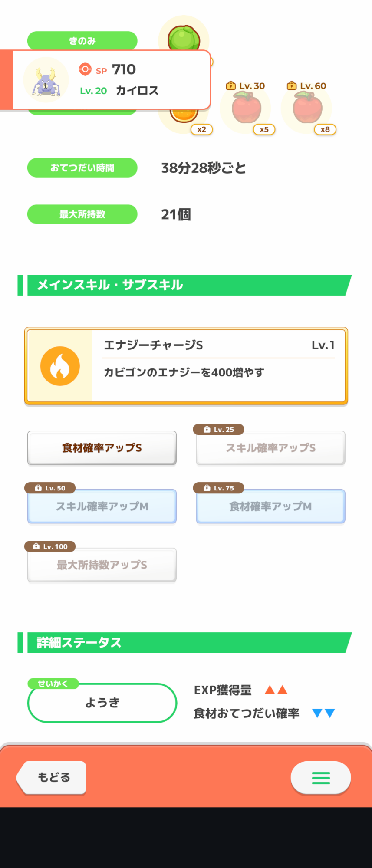This screenshot has height=868, width=372.
Task: Select the 食材確率アップS sub skill
Action: tap(102, 448)
